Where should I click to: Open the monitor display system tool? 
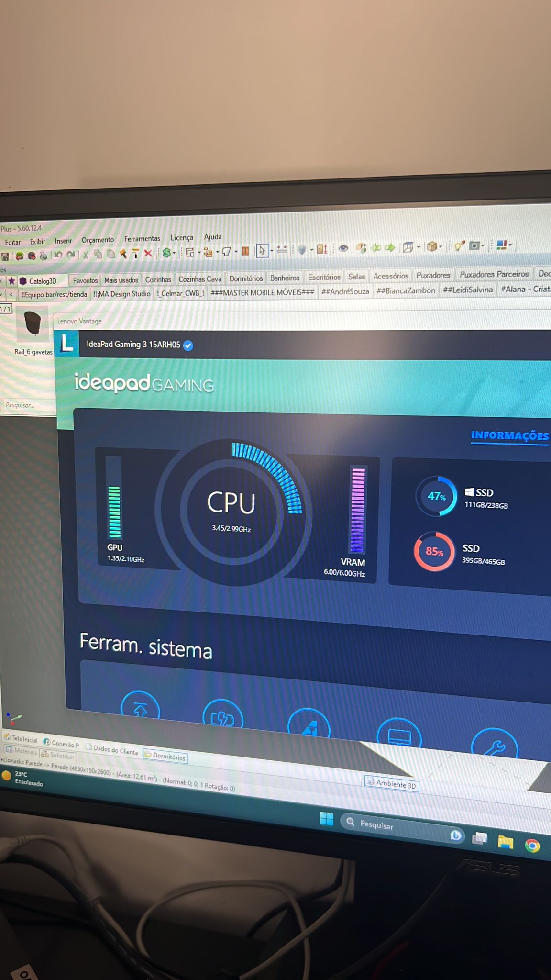tap(399, 735)
